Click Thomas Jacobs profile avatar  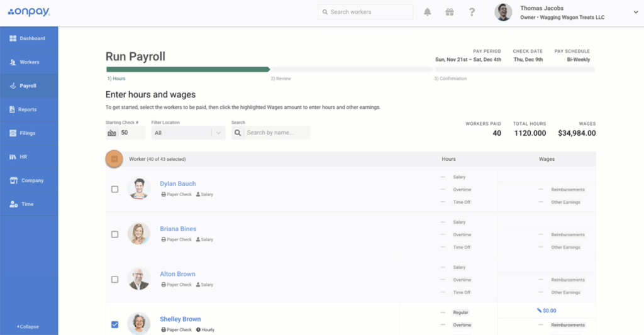pos(503,12)
